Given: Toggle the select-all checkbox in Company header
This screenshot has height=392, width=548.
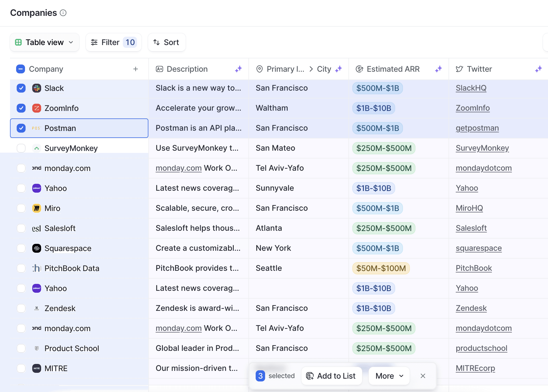Looking at the screenshot, I should click(x=21, y=69).
